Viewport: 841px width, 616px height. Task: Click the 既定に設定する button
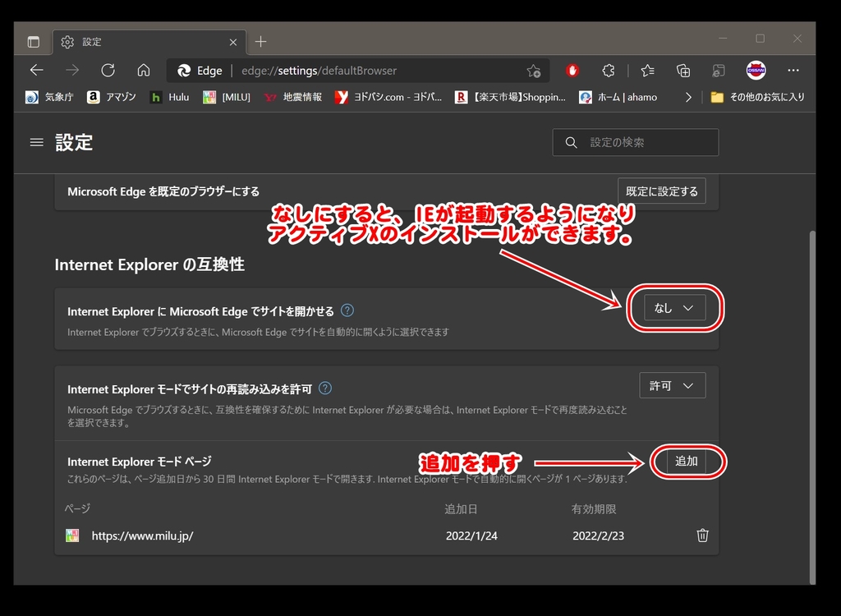click(661, 191)
